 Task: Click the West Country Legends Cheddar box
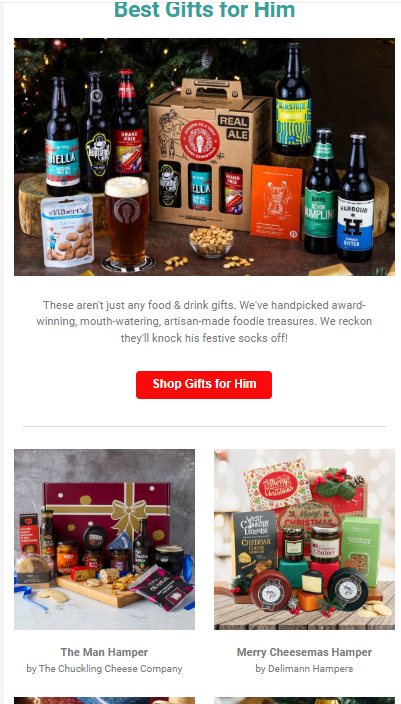[x=254, y=543]
